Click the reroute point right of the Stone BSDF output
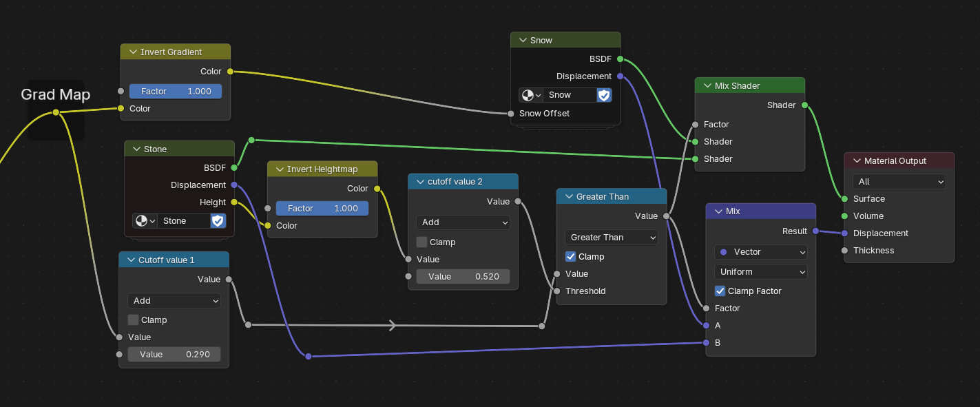 click(x=251, y=140)
